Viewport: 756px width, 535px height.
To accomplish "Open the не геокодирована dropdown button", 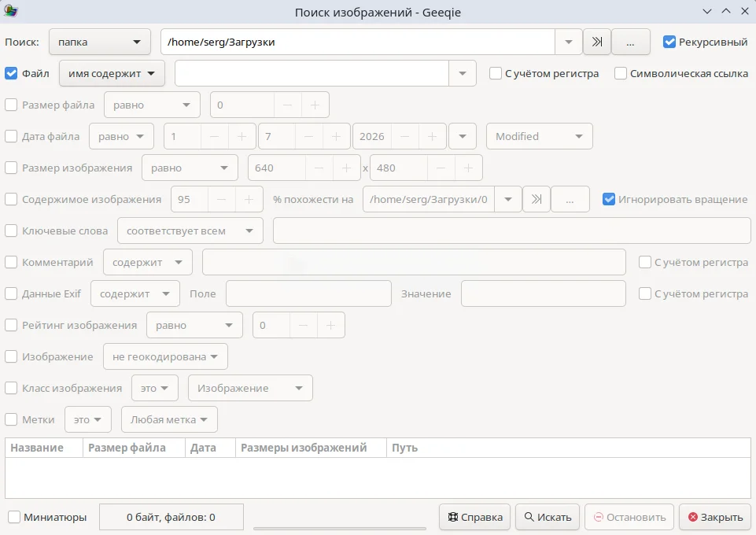I will click(x=165, y=356).
